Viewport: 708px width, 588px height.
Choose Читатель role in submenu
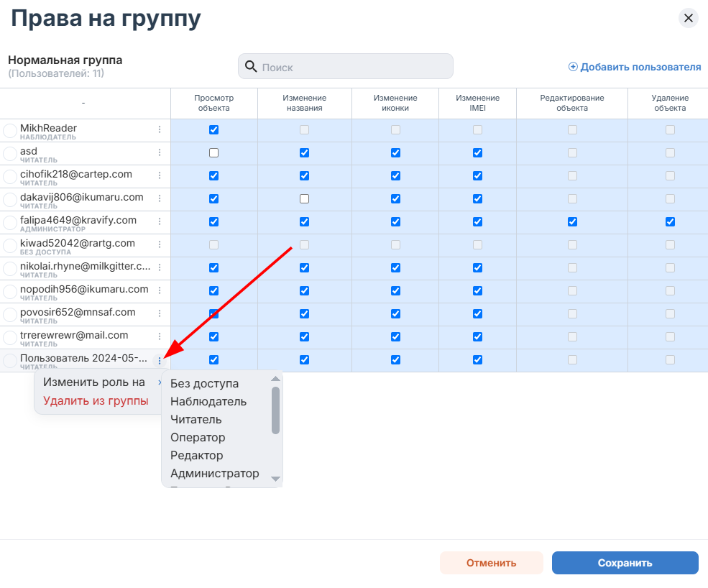pyautogui.click(x=196, y=420)
